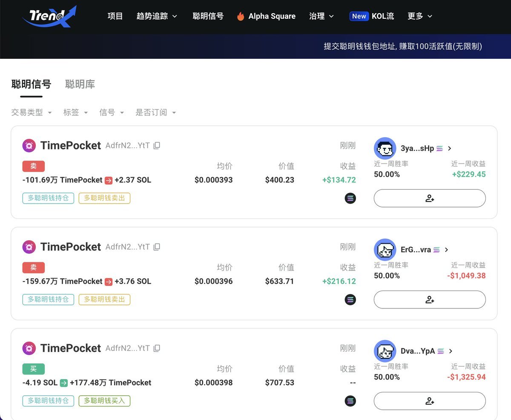Expand the 更多 menu
This screenshot has width=511, height=420.
pos(420,16)
